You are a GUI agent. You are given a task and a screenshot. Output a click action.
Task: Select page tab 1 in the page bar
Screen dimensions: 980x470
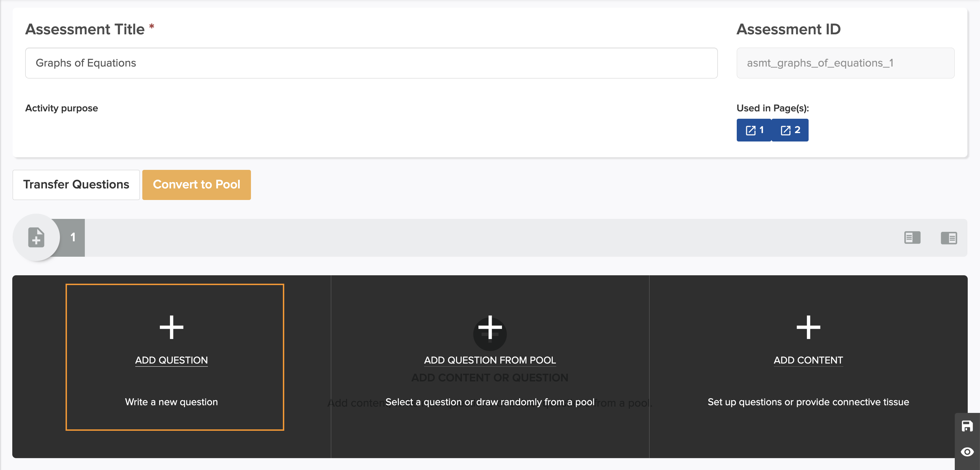pyautogui.click(x=72, y=238)
